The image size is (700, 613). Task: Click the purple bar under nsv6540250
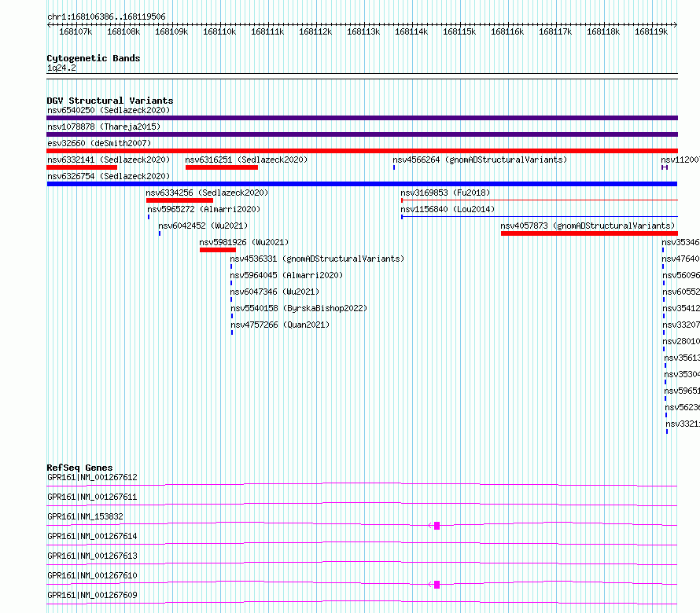point(362,118)
